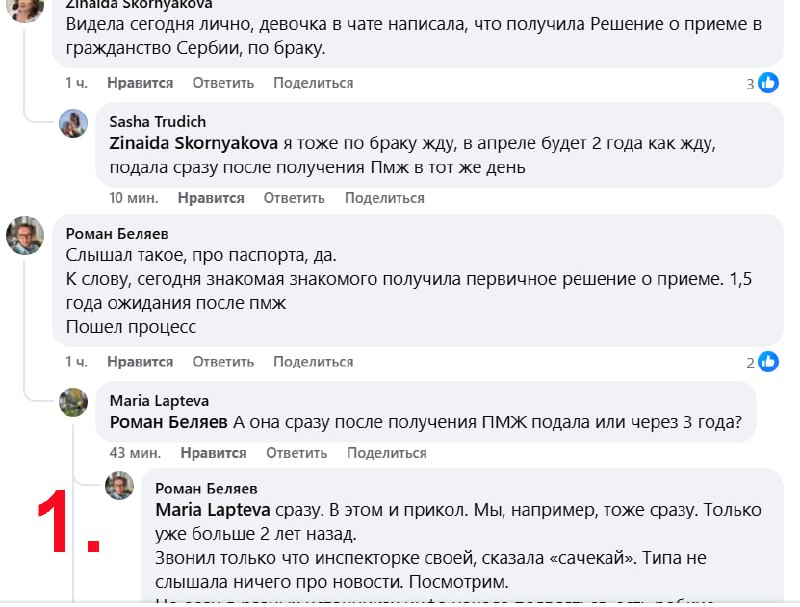Screen dimensions: 800x607
Task: Open Maria Lapteva's author name link
Action: [161, 401]
